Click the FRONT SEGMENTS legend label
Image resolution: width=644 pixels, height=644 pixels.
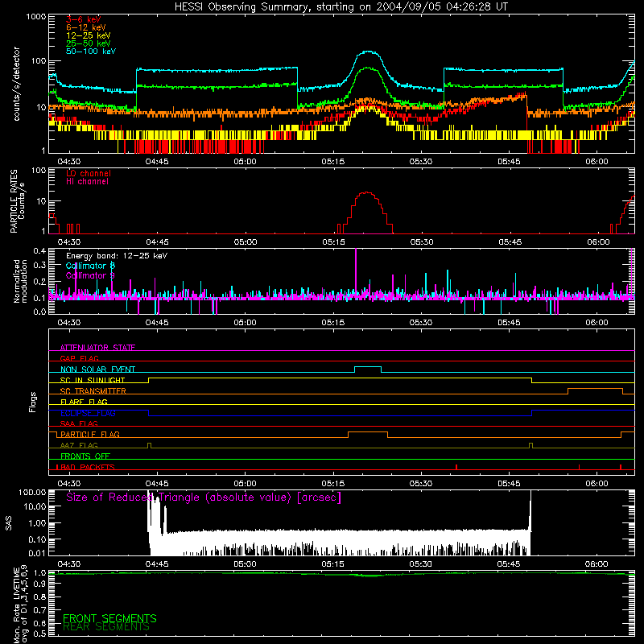pos(109,618)
